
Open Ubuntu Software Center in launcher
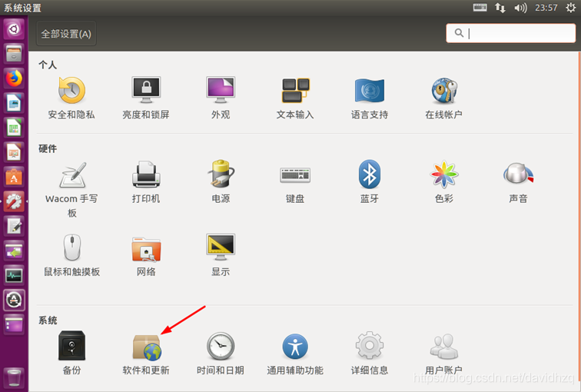pyautogui.click(x=14, y=177)
